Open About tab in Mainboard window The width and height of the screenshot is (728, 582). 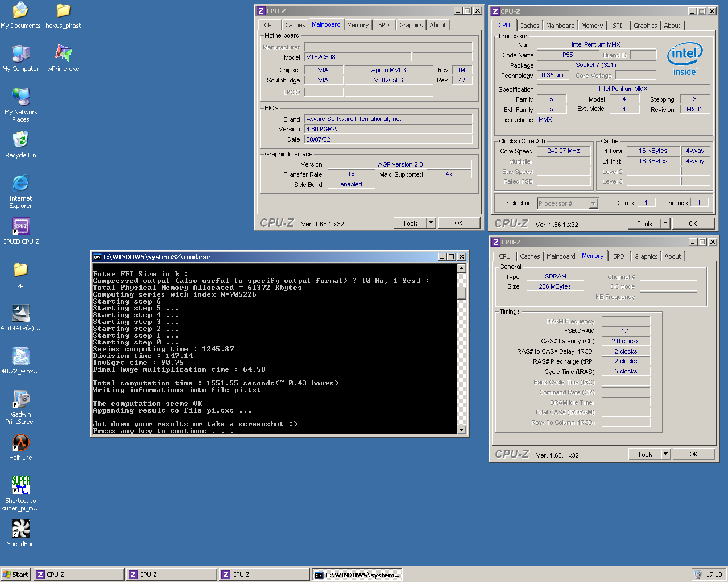(438, 25)
